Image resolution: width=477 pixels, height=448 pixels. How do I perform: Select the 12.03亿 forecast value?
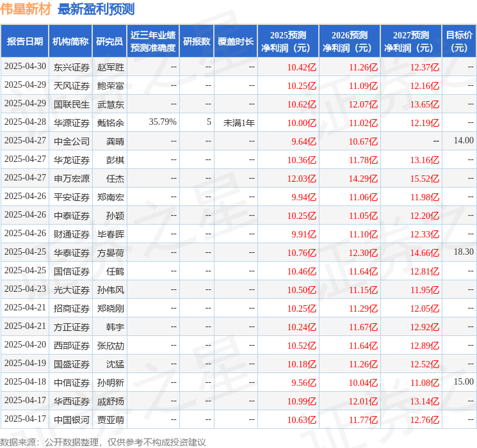pyautogui.click(x=302, y=179)
